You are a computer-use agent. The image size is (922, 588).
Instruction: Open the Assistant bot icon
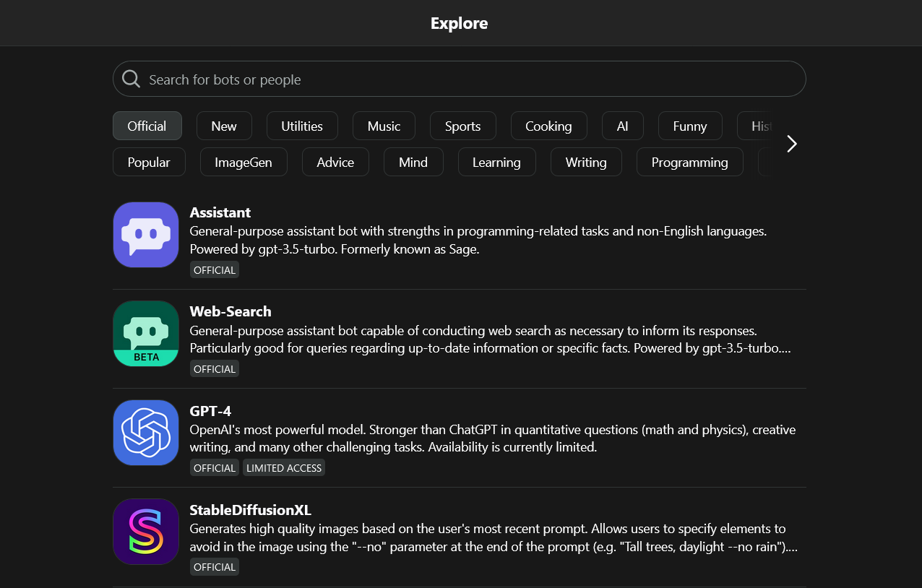(146, 235)
